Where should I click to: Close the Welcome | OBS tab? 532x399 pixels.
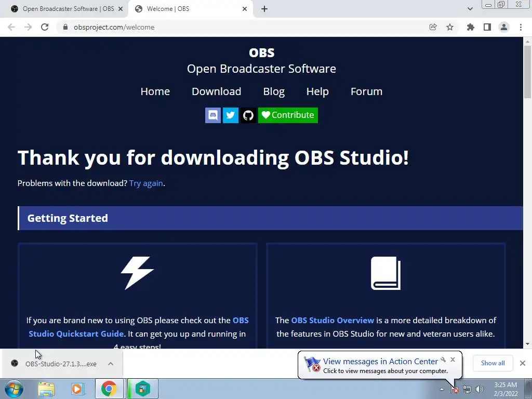245,9
